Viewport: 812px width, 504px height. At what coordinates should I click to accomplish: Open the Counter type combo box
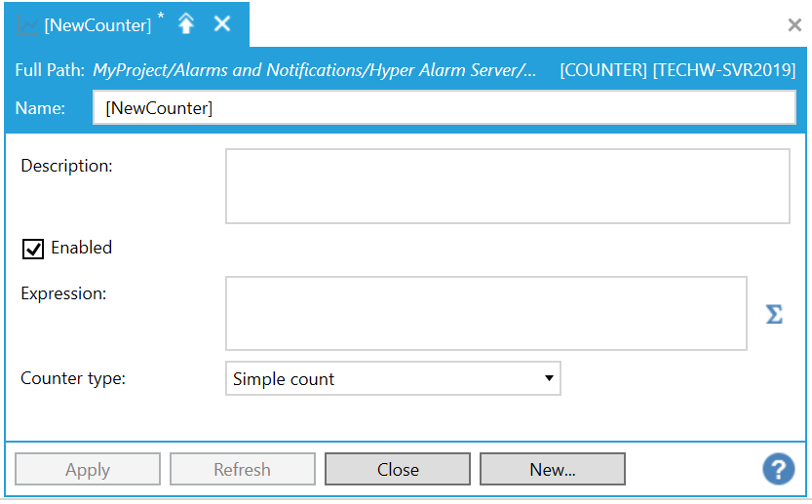392,379
